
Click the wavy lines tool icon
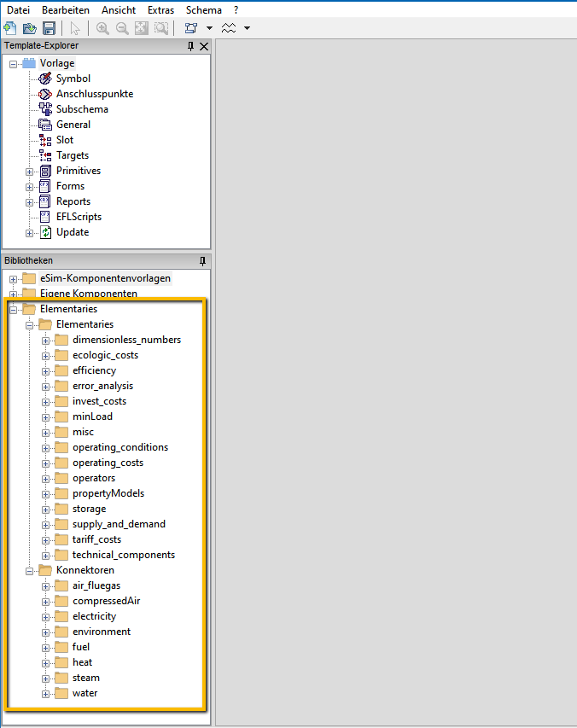[x=229, y=28]
